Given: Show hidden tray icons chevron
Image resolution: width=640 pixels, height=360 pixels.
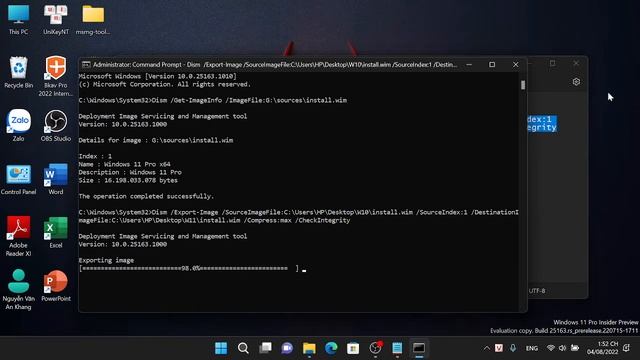Looking at the screenshot, I should 487,348.
